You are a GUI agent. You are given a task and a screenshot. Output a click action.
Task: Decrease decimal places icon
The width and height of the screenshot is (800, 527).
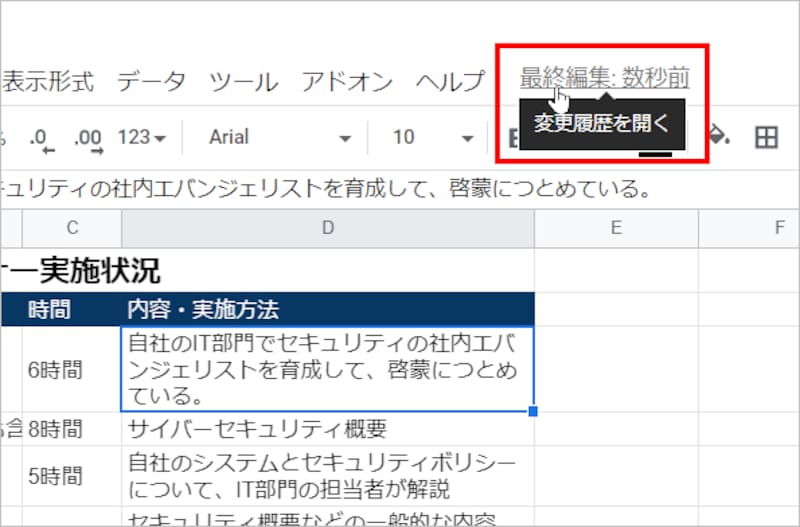tap(42, 139)
